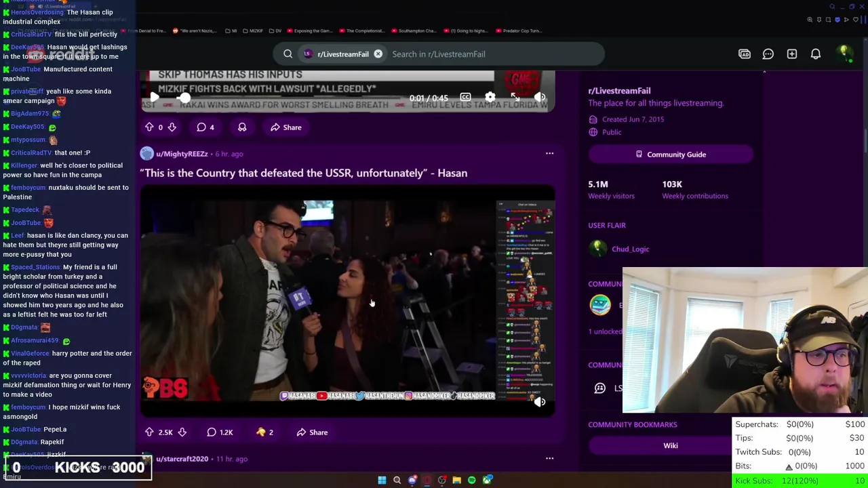The image size is (868, 488).
Task: Open the MIZKIF bookmarks folder
Action: coord(252,30)
